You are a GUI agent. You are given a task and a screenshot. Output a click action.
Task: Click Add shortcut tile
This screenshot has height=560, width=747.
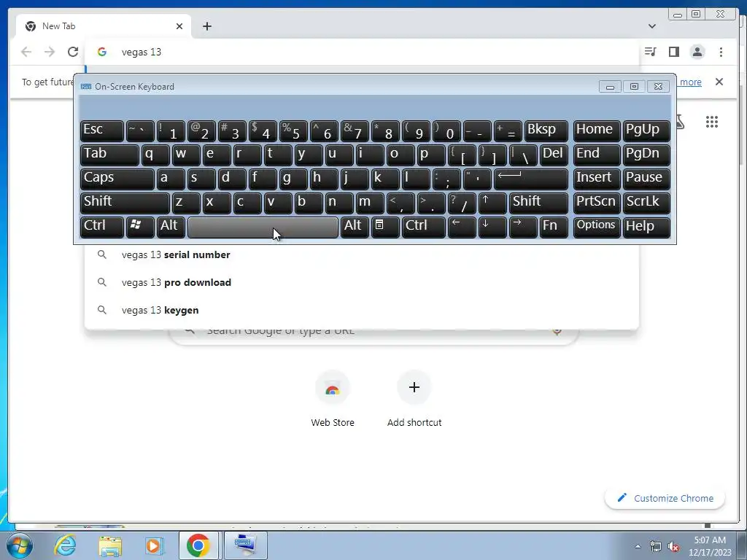[x=414, y=399]
